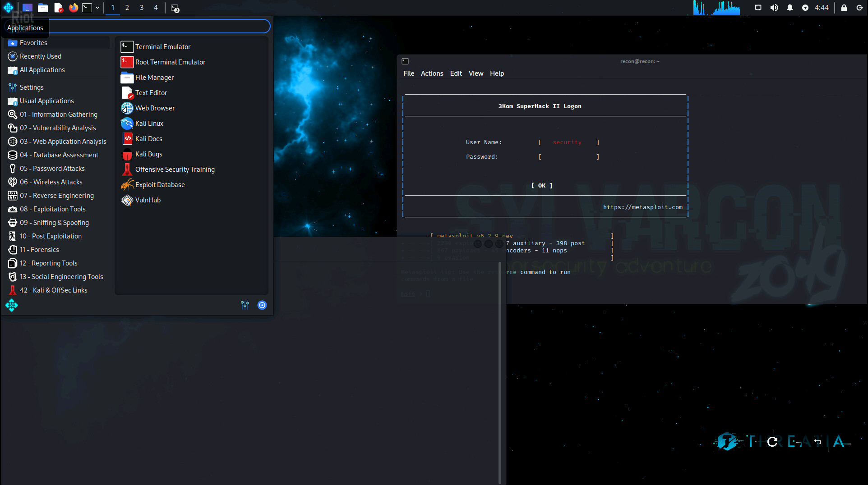The height and width of the screenshot is (485, 868).
Task: Open Kali Bugs shortcut
Action: tap(148, 154)
